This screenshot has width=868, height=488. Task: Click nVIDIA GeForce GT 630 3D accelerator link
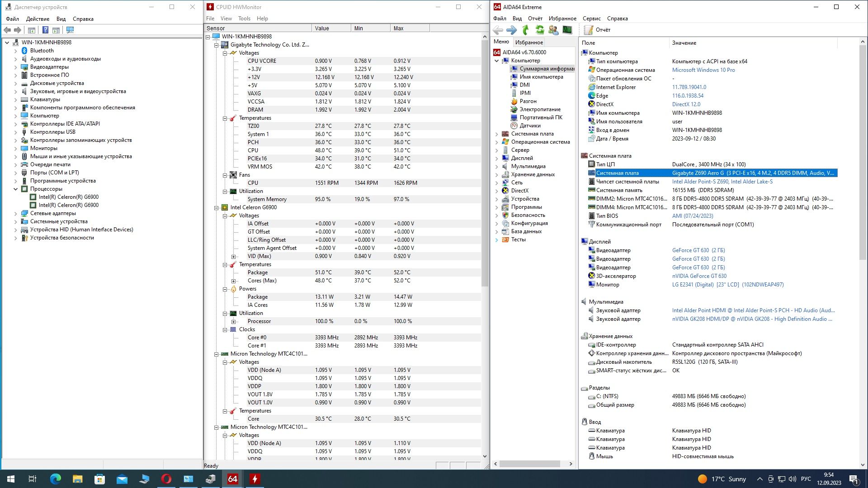pyautogui.click(x=699, y=276)
